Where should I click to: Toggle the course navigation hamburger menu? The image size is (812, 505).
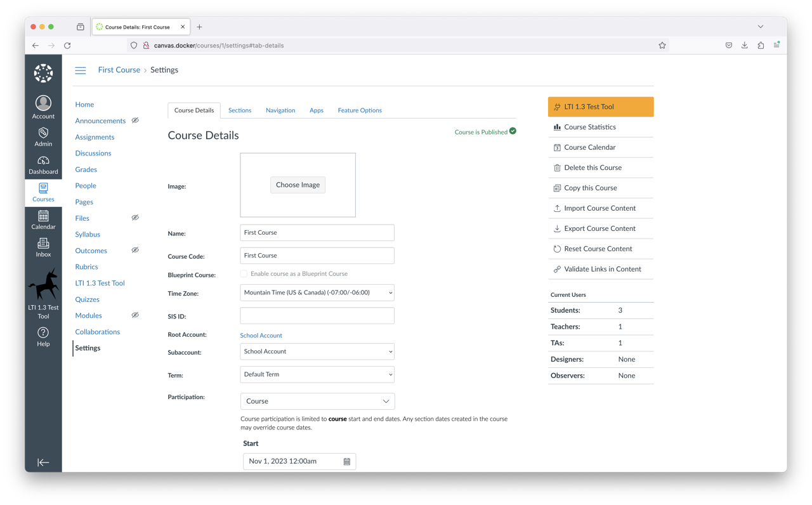[81, 70]
